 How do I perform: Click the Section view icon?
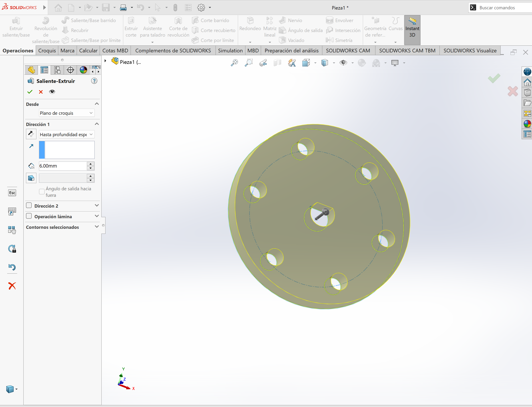[x=277, y=63]
